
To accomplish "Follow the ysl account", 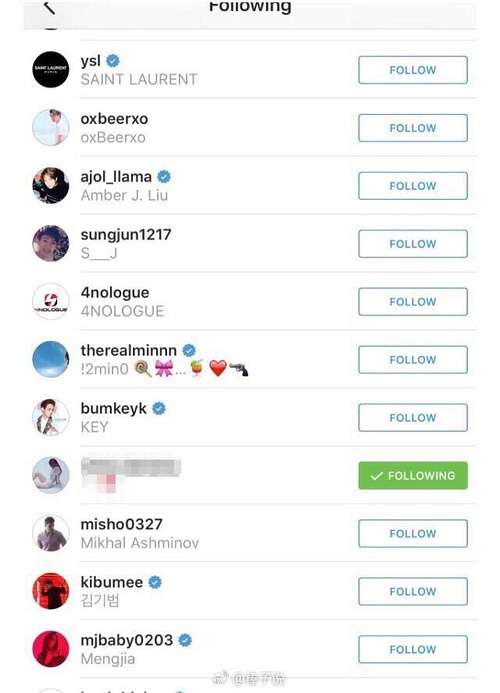I will point(413,70).
